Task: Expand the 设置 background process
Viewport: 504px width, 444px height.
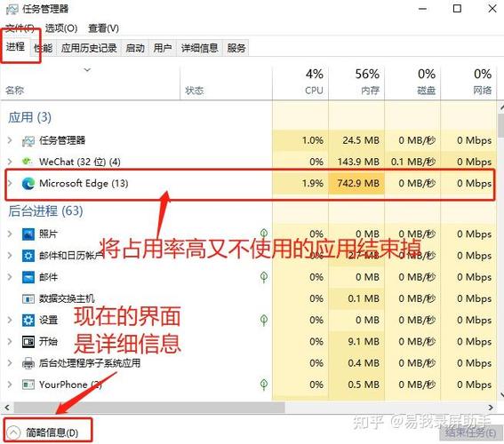Action: pos(10,320)
